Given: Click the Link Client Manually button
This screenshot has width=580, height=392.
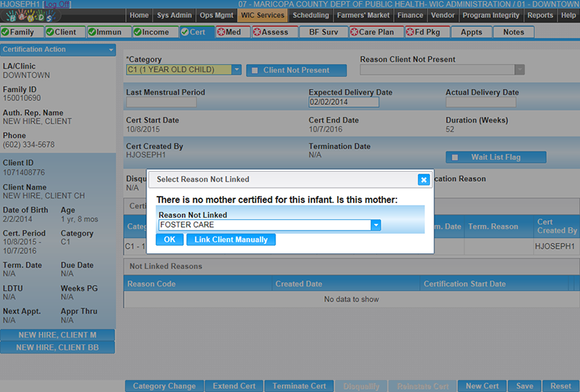Looking at the screenshot, I should 231,240.
